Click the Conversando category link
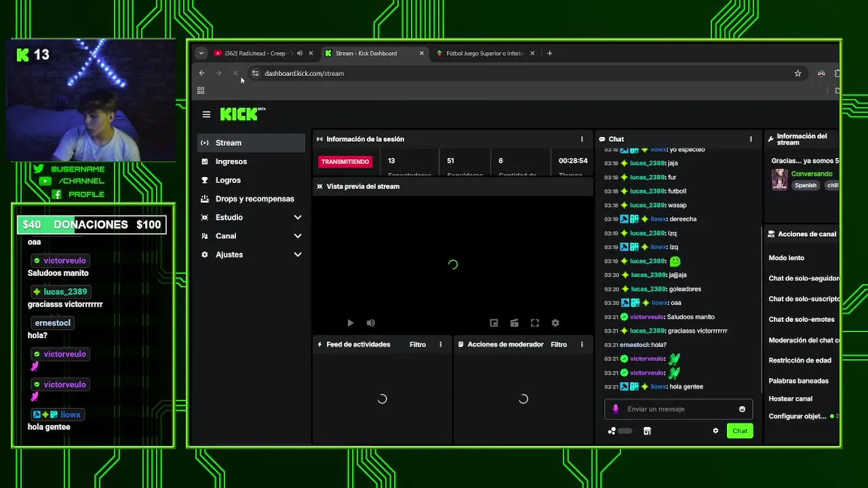The image size is (868, 488). pyautogui.click(x=812, y=174)
